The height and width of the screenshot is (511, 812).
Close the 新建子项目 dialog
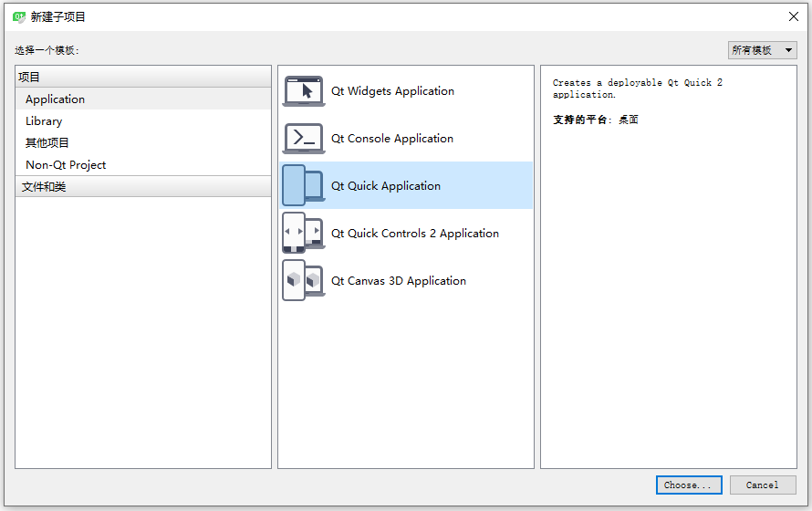coord(794,16)
